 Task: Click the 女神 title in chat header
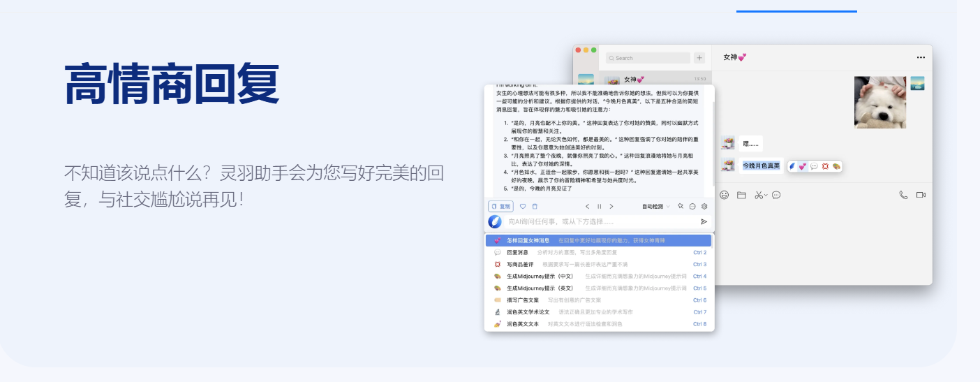[735, 57]
